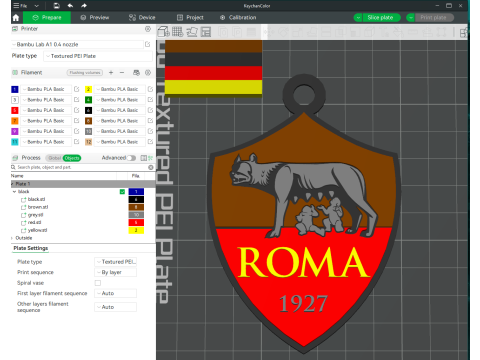Remove a filament with the minus icon
Screen dimensions: 480x360
tap(122, 72)
